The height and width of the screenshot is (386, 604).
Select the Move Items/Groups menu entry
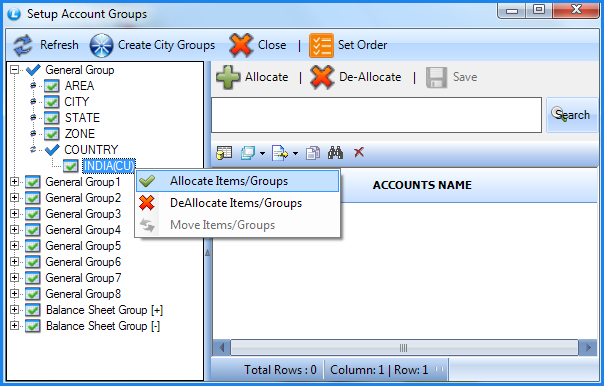pyautogui.click(x=237, y=225)
